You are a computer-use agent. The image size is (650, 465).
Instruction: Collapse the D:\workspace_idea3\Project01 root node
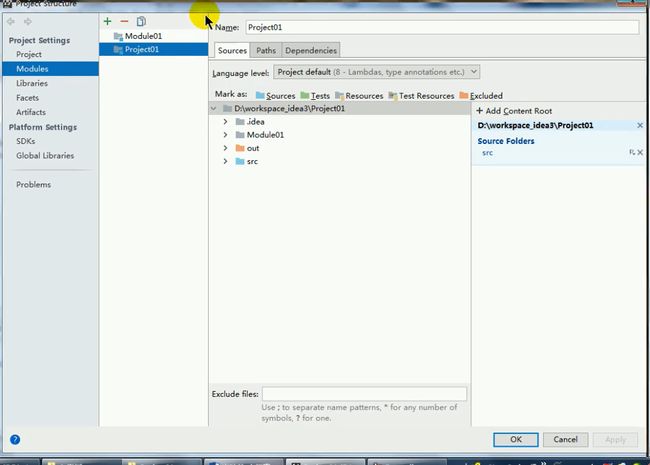click(x=214, y=109)
